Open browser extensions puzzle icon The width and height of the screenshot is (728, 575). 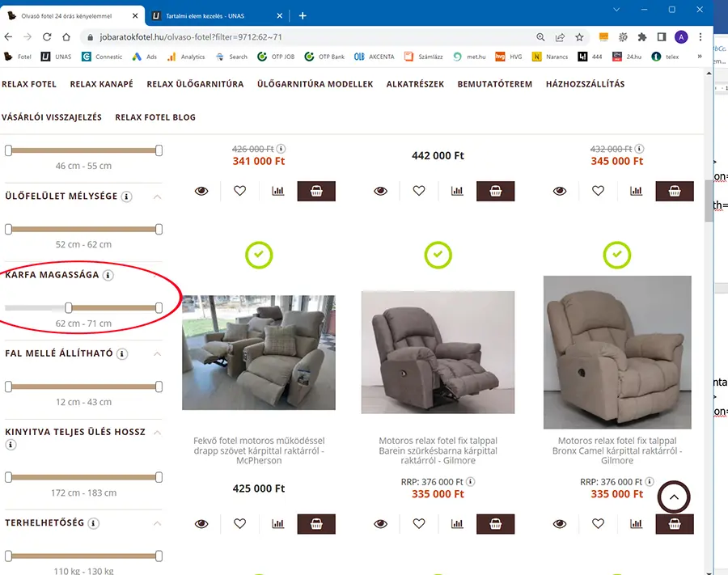(x=641, y=37)
